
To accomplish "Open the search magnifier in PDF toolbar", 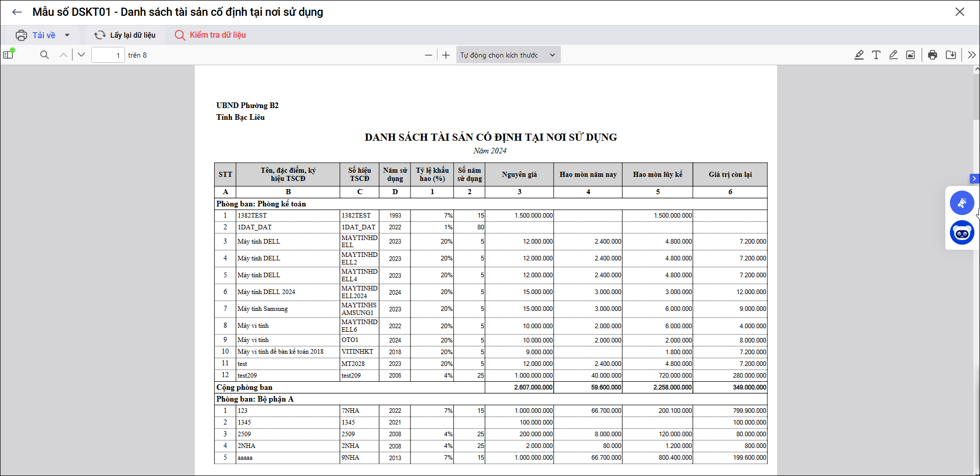I will click(44, 55).
